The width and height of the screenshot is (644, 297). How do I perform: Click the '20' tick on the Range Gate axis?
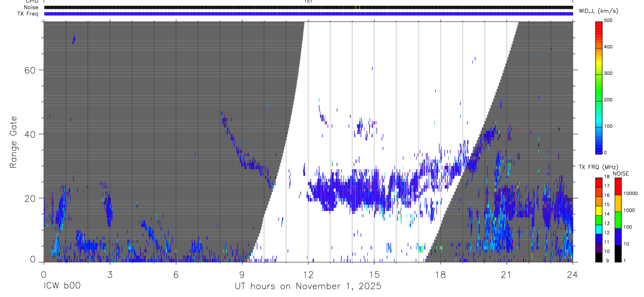pos(29,199)
